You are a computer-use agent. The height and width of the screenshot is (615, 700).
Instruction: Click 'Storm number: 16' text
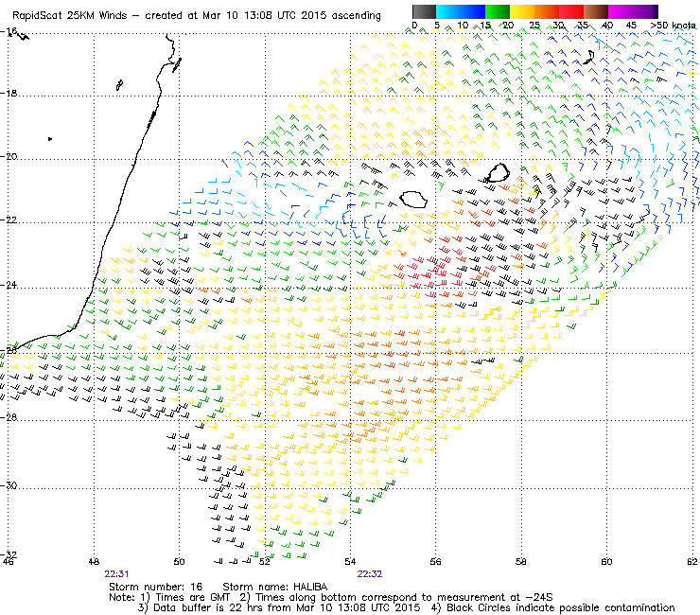tap(155, 587)
